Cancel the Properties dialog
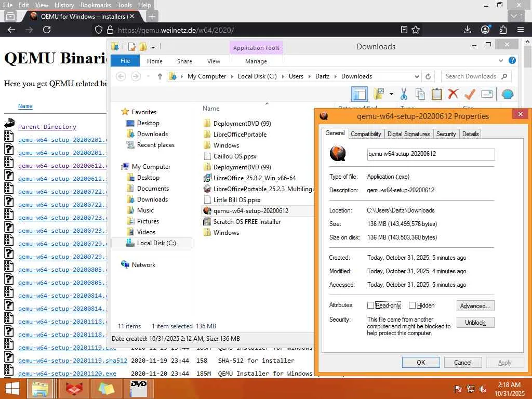The width and height of the screenshot is (532, 399). click(463, 362)
